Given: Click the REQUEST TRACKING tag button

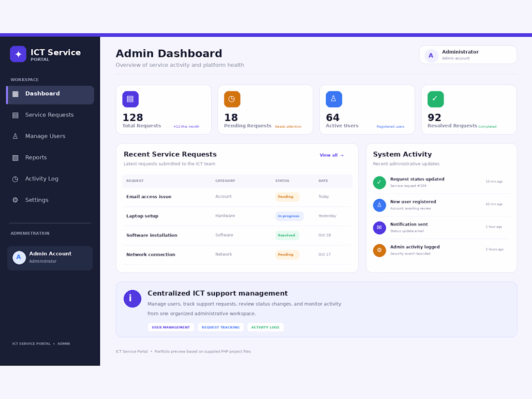Looking at the screenshot, I should 221,327.
